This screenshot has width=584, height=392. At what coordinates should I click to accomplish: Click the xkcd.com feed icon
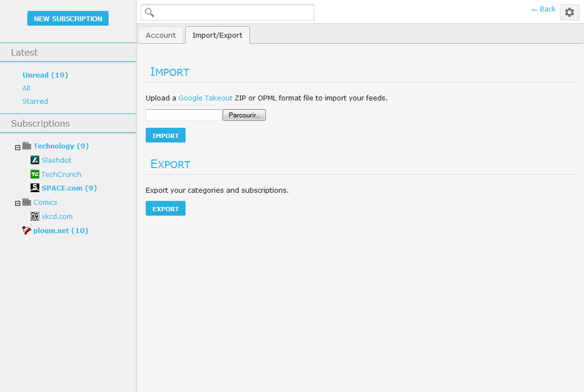click(x=34, y=216)
